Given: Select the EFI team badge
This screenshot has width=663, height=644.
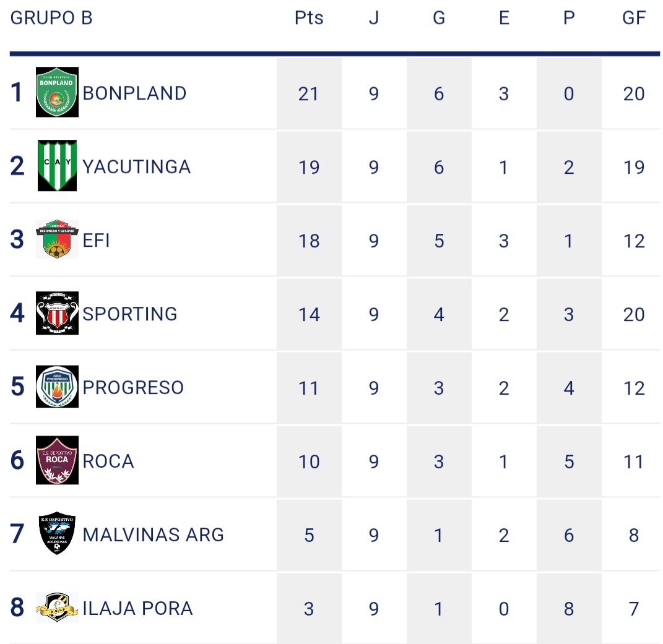Looking at the screenshot, I should click(57, 239).
